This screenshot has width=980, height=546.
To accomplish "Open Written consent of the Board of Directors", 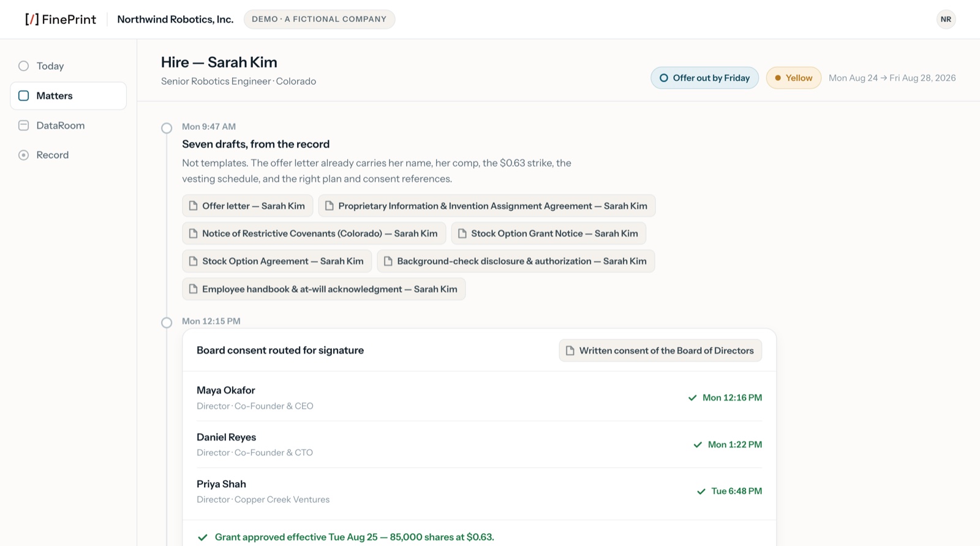I will point(660,351).
